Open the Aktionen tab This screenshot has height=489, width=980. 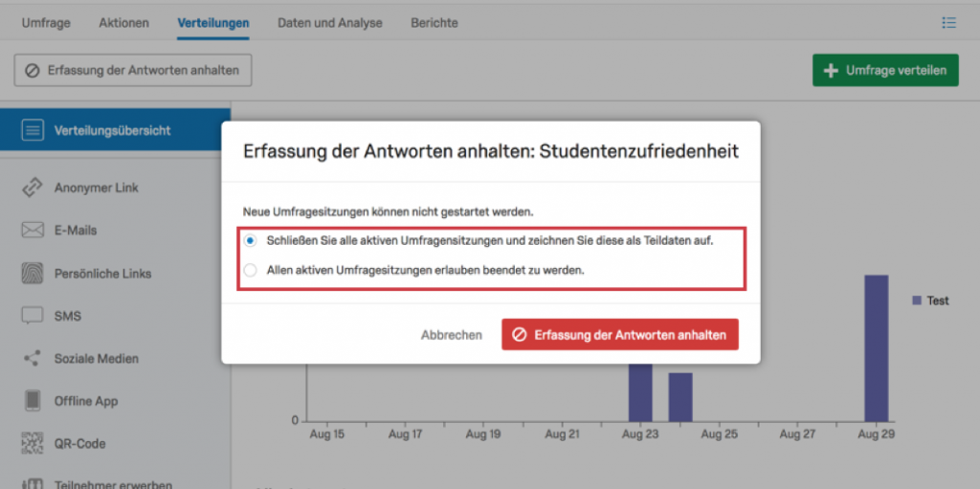[x=123, y=23]
